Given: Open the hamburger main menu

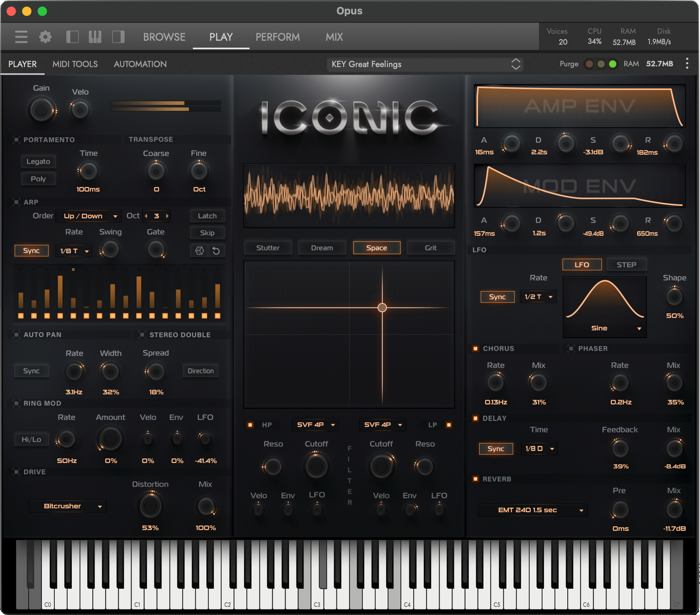Looking at the screenshot, I should tap(21, 37).
